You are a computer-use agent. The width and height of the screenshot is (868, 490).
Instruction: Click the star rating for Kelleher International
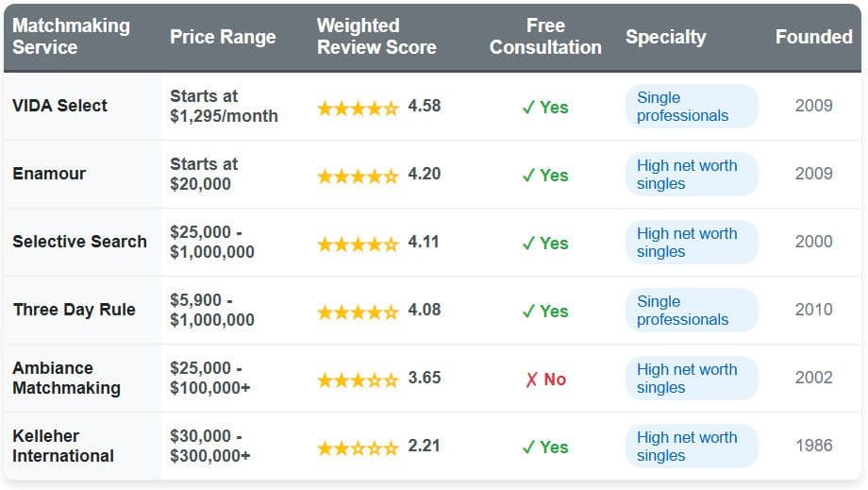point(358,448)
